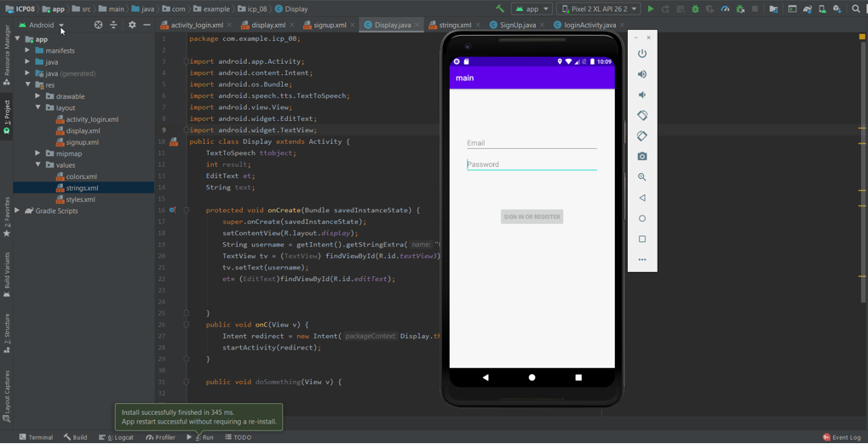Click the Email field in the emulator

click(x=532, y=143)
